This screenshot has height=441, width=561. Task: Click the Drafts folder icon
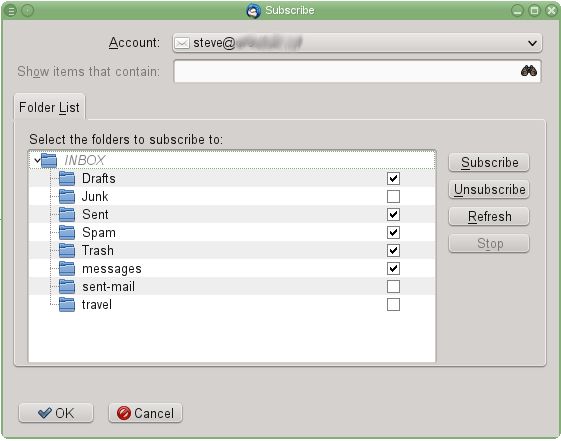67,178
